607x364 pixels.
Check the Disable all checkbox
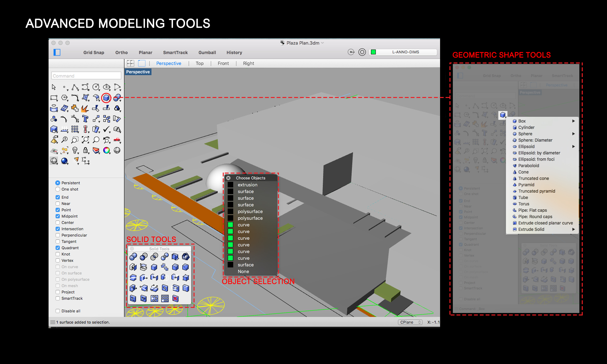(58, 311)
